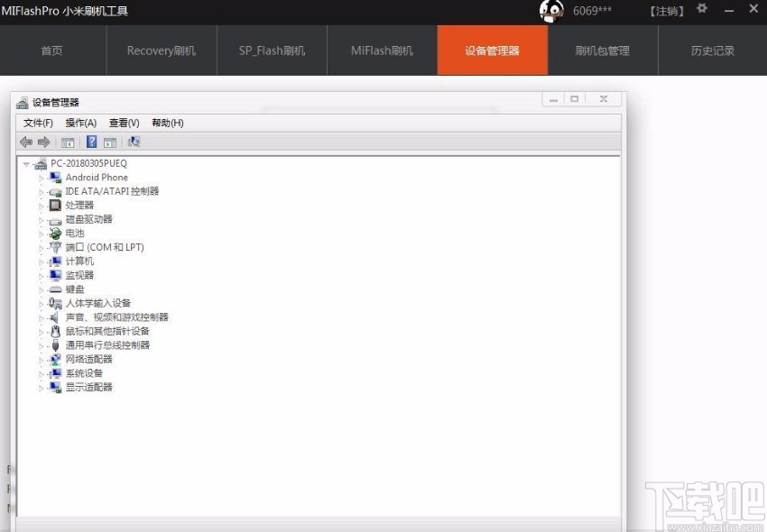Select the 网络适配器 label

pos(89,360)
